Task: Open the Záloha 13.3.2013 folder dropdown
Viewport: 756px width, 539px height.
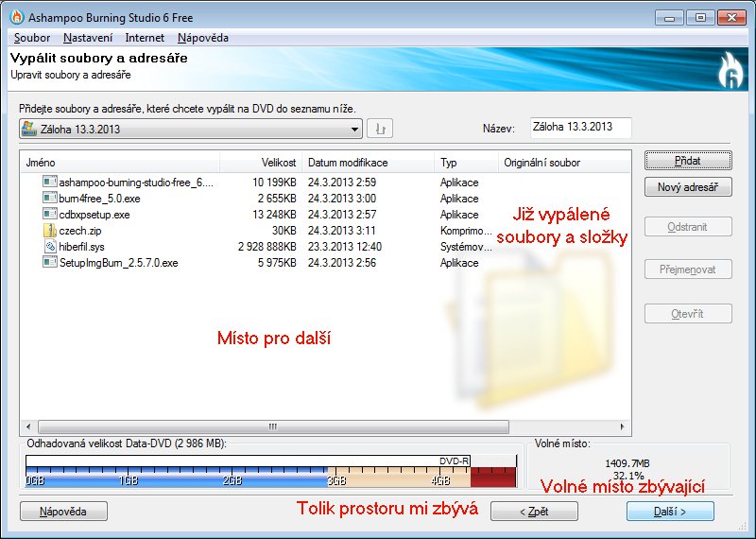Action: 191,129
